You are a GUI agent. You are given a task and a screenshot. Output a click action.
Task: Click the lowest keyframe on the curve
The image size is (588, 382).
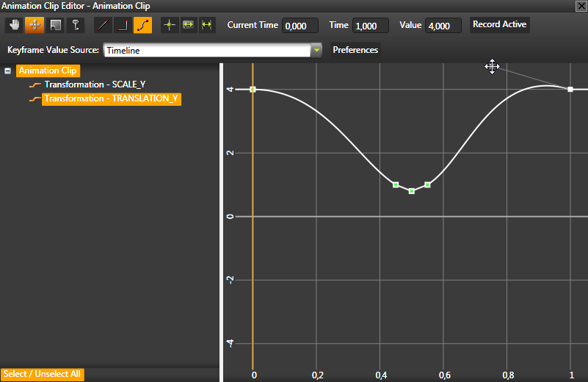[x=412, y=191]
